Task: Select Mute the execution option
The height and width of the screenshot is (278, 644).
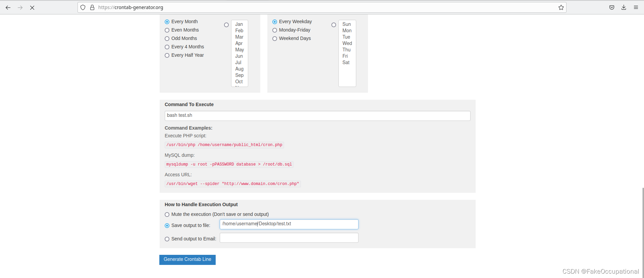Action: click(167, 215)
